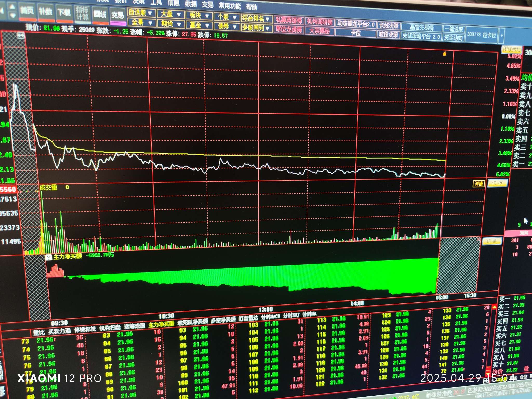Viewport: 532px width, 399px height.
Task: Click the 详情 details button
Action: pos(479,184)
